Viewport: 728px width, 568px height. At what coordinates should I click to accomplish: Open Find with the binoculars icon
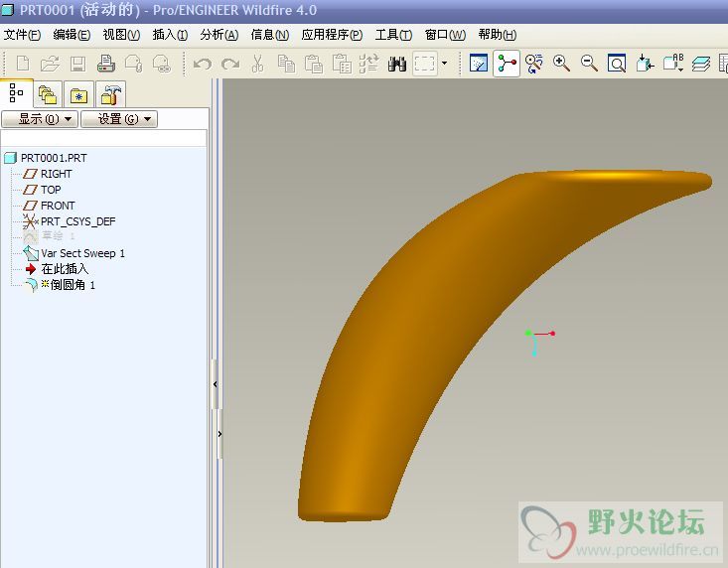tap(397, 64)
